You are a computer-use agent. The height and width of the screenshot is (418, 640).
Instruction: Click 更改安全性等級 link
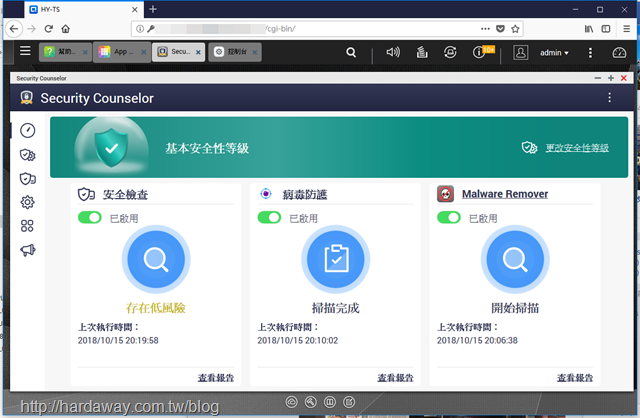(577, 148)
